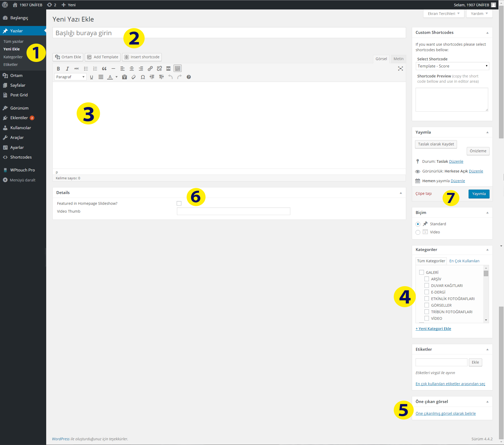
Task: Click the post title input field
Action: pyautogui.click(x=229, y=33)
